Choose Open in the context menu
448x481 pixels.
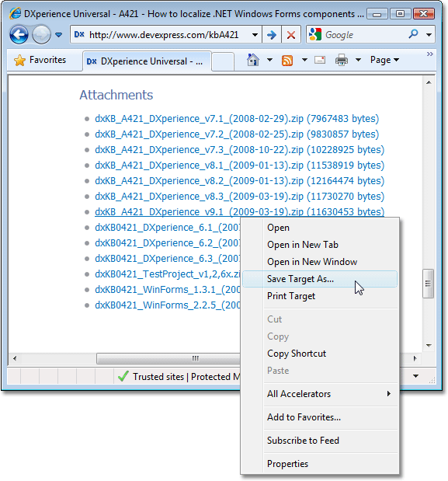pyautogui.click(x=320, y=228)
